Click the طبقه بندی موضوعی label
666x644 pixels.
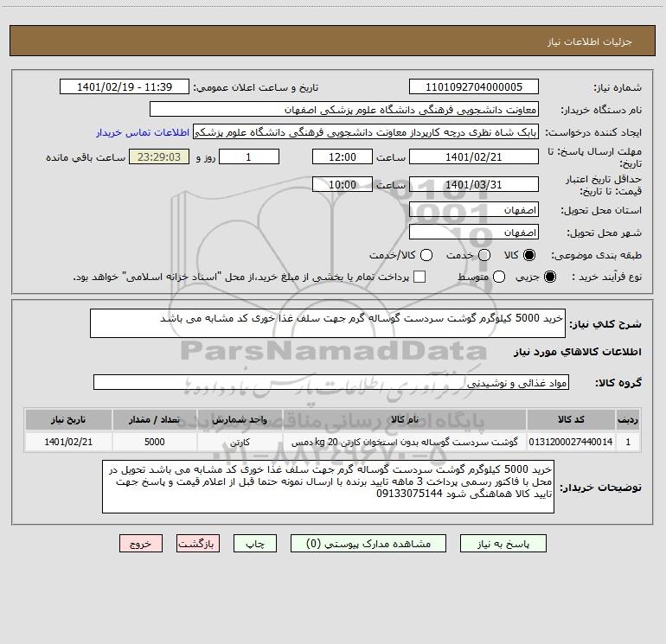tap(596, 256)
